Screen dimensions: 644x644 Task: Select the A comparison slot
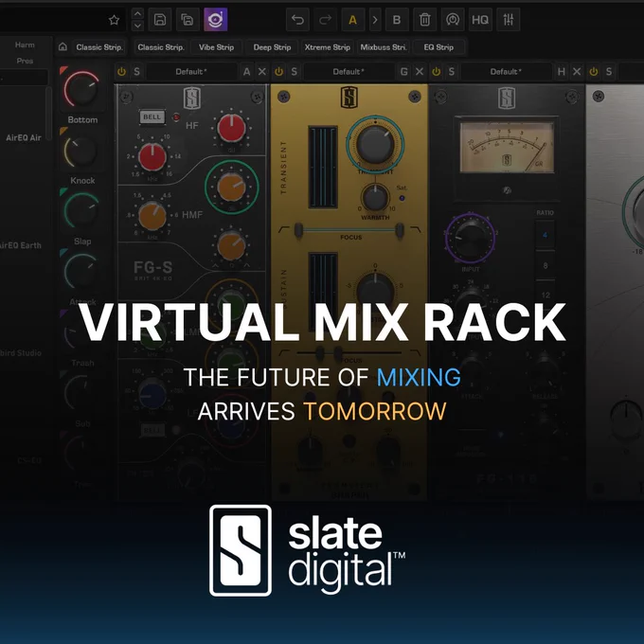click(353, 20)
